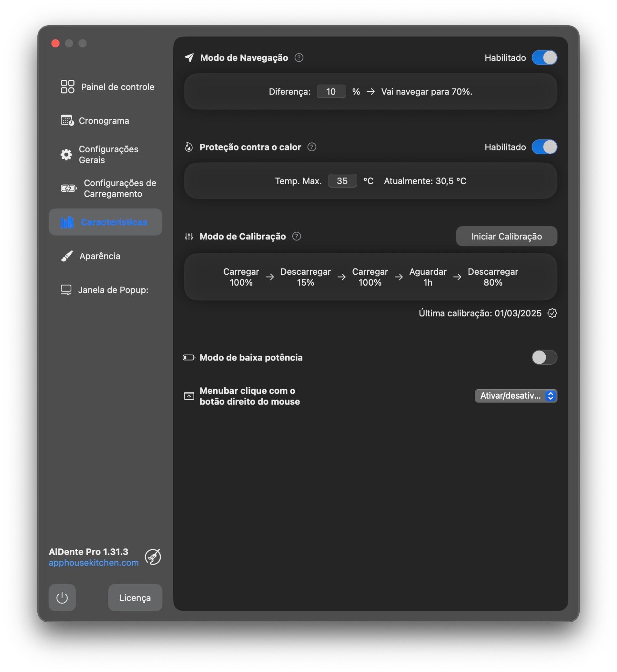Click the Diferença percentage input field
617x672 pixels.
331,92
